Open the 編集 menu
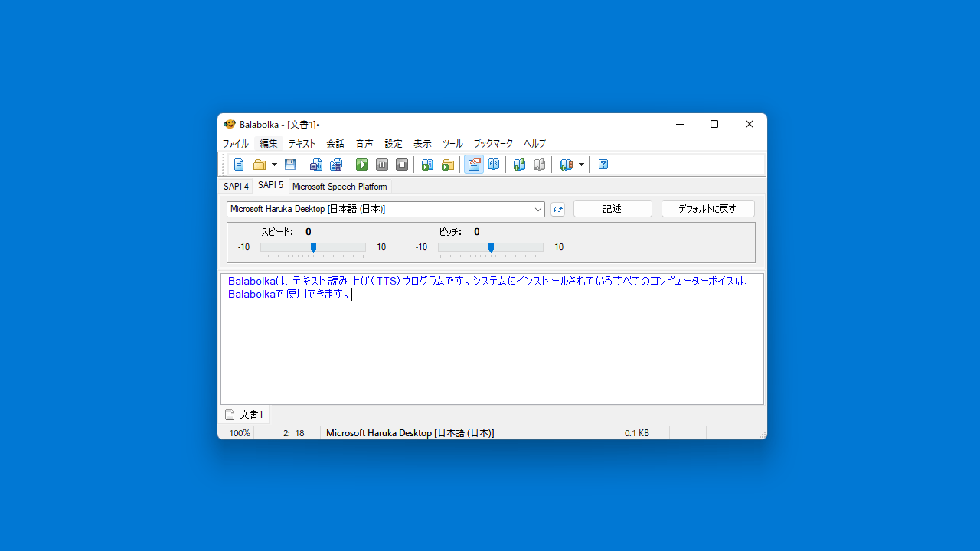Screen dimensions: 980x551 [x=269, y=144]
